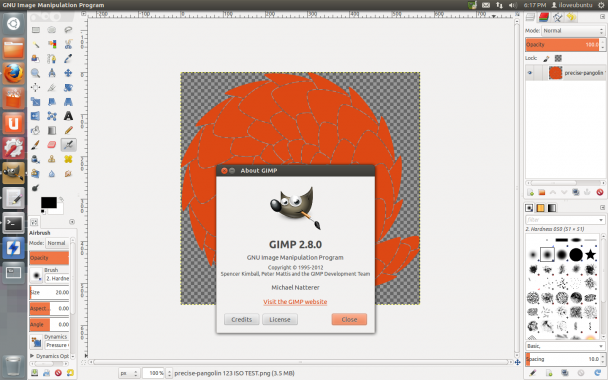608x380 pixels.
Task: Open the Basic brush tag dropdown
Action: [x=565, y=346]
